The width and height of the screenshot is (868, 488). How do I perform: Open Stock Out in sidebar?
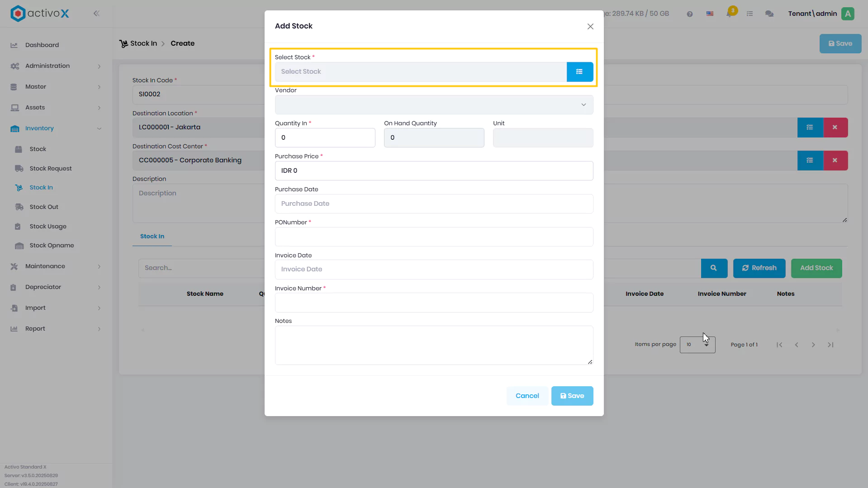pyautogui.click(x=44, y=207)
